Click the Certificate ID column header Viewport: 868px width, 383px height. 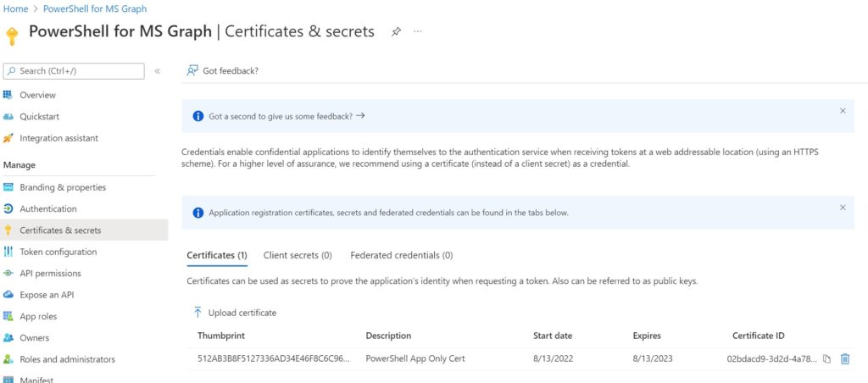759,336
